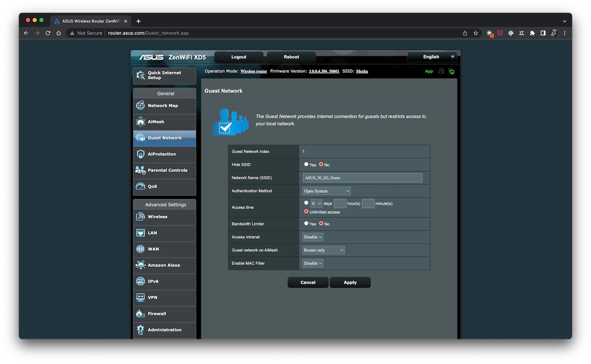
Task: Toggle Hide SSID to Yes
Action: coord(306,164)
